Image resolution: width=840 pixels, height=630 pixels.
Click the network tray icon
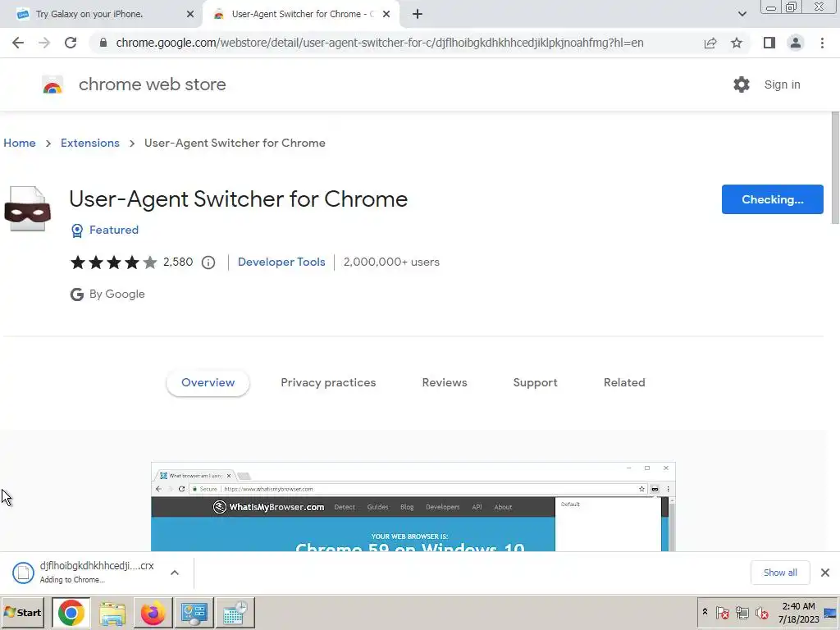pyautogui.click(x=742, y=612)
